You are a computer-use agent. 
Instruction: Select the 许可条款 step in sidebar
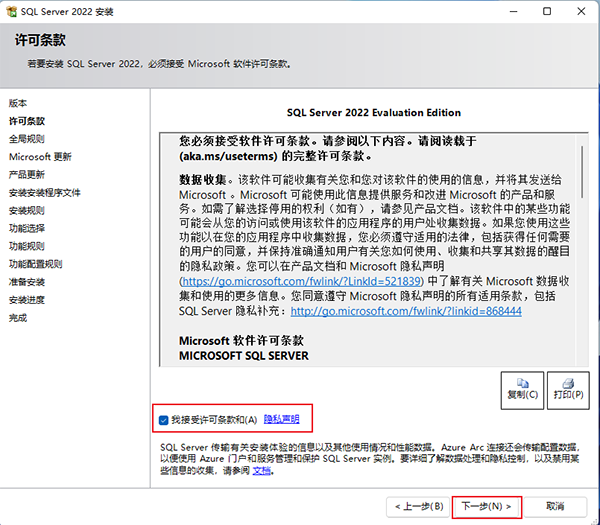(x=27, y=121)
